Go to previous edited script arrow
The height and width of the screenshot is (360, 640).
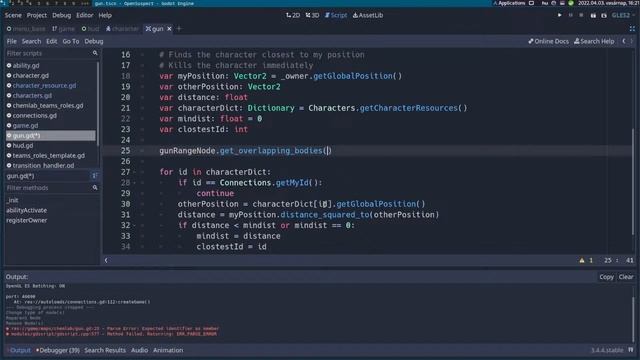point(624,41)
